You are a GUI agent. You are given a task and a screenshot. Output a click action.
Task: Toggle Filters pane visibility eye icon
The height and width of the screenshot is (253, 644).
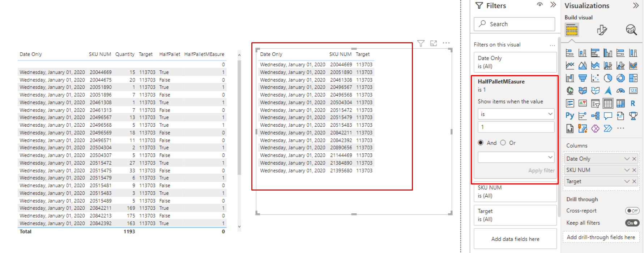click(539, 5)
